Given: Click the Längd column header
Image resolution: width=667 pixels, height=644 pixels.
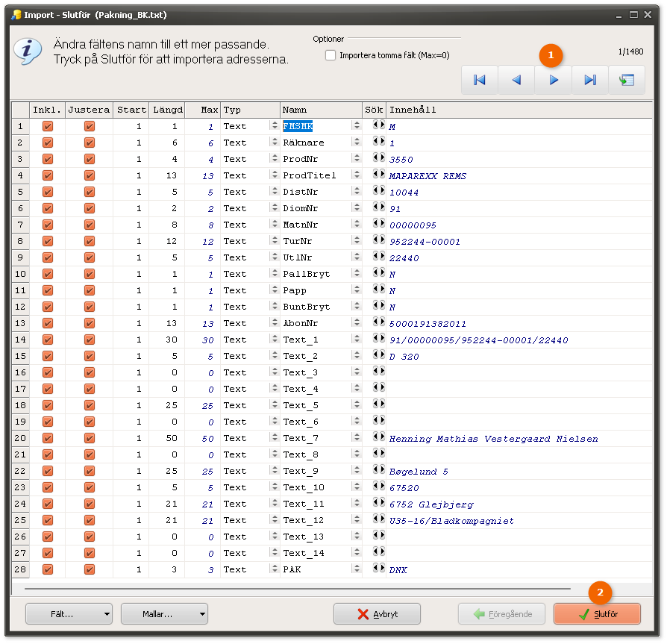Looking at the screenshot, I should coord(167,110).
